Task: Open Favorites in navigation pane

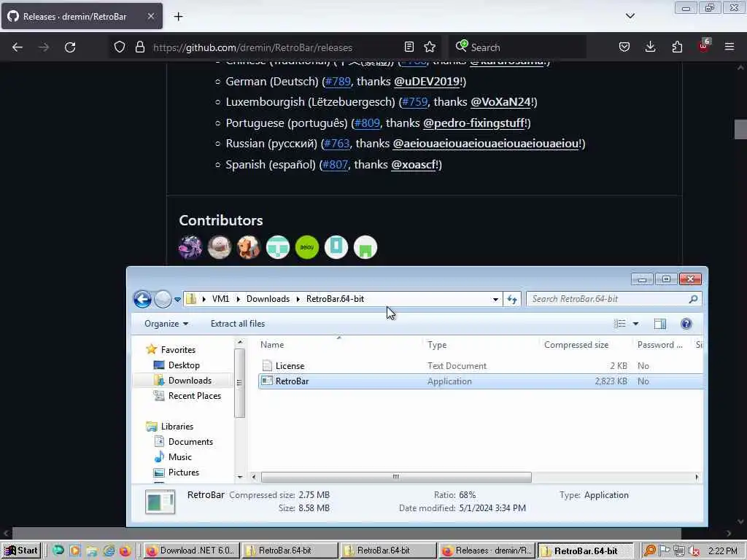Action: click(x=178, y=349)
